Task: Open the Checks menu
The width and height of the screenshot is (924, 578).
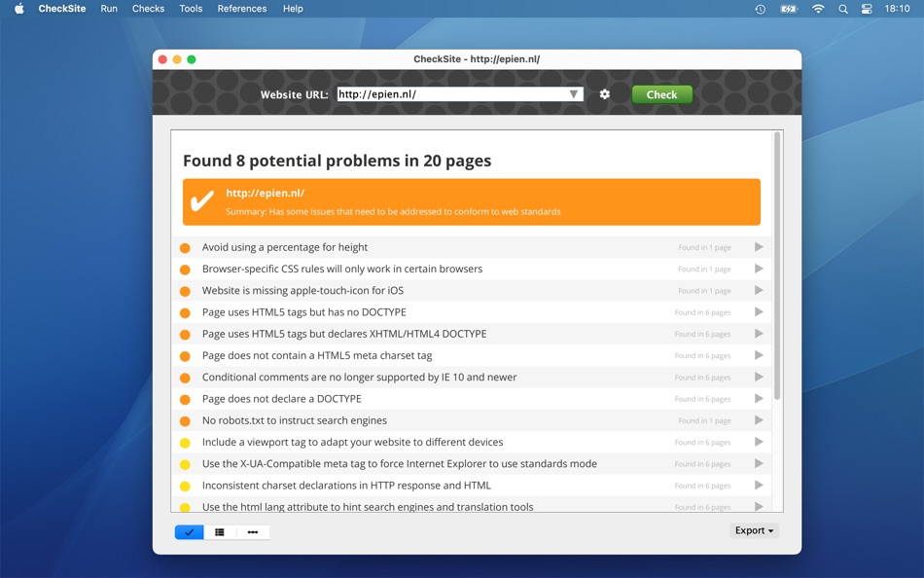Action: (148, 8)
